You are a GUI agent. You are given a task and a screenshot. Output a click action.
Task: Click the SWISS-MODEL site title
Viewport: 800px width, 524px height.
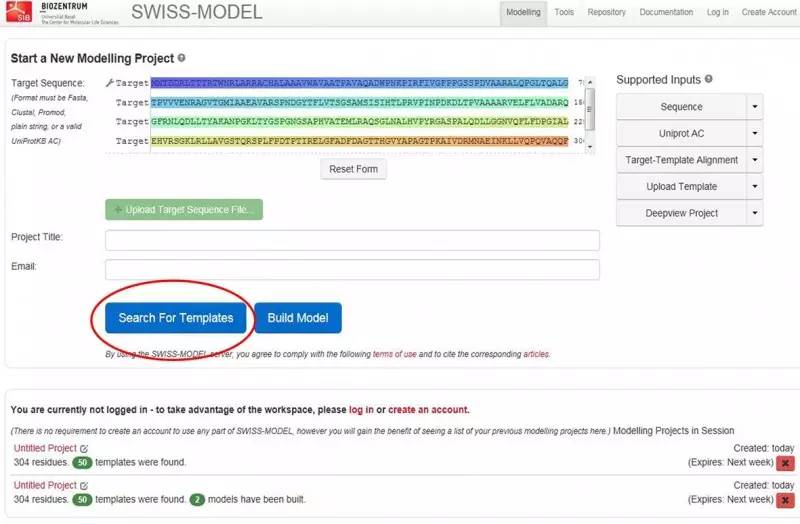pos(196,12)
